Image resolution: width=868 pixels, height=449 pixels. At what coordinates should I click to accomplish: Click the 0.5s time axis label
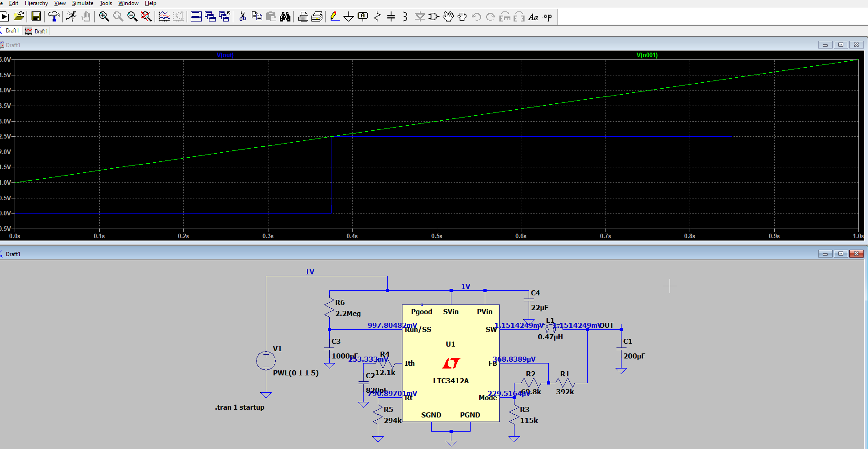pyautogui.click(x=437, y=236)
